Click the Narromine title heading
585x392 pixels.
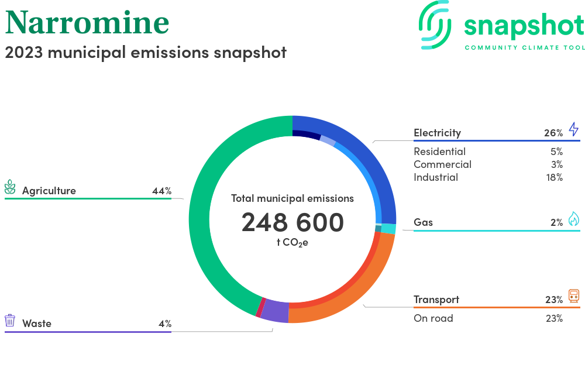87,22
